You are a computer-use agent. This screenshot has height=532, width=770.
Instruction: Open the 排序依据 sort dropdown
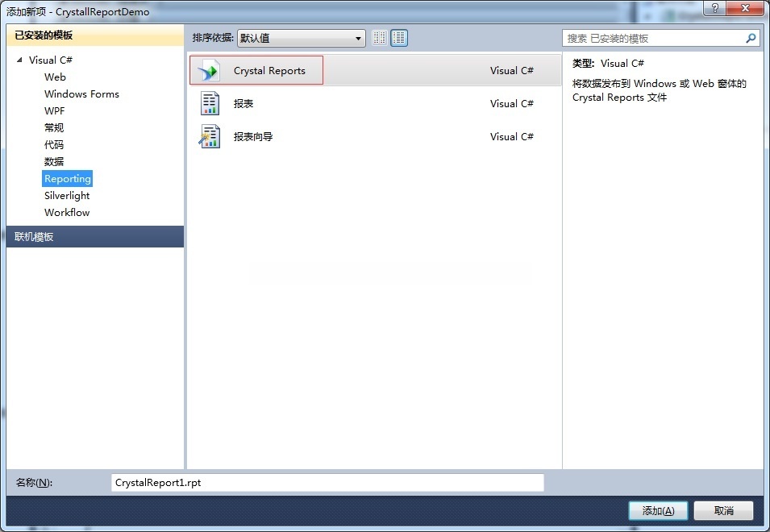pyautogui.click(x=301, y=38)
